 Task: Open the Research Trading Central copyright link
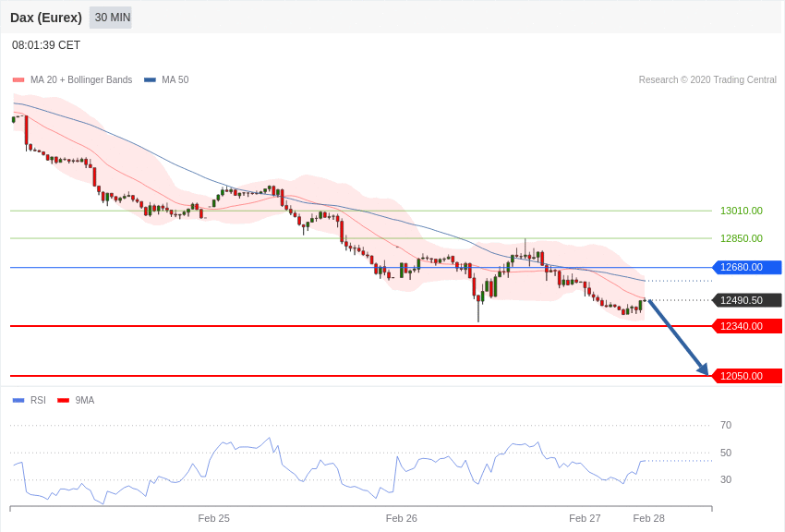click(x=707, y=80)
